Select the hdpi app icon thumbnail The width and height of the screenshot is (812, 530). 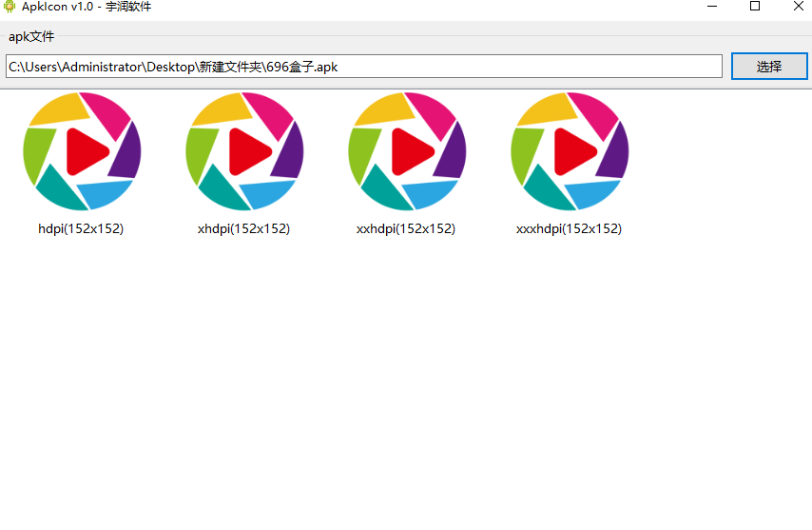(x=82, y=151)
